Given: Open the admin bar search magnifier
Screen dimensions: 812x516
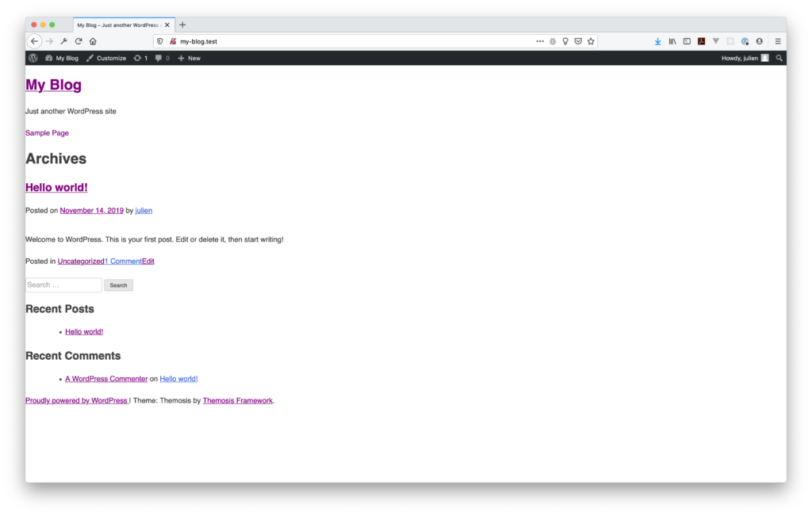Looking at the screenshot, I should [779, 58].
